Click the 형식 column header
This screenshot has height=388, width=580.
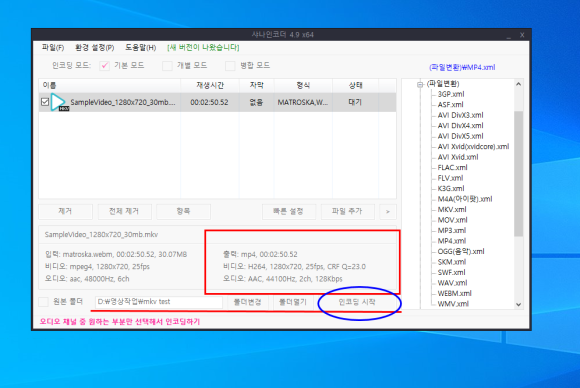[x=303, y=85]
